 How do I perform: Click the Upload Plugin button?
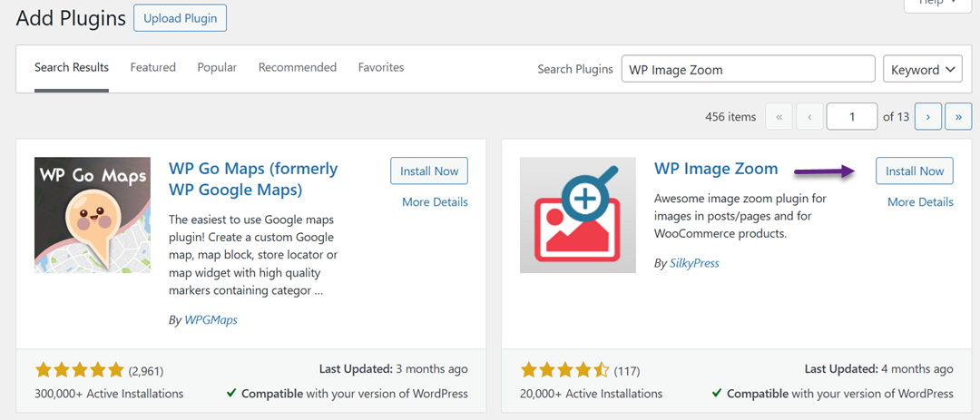(180, 17)
